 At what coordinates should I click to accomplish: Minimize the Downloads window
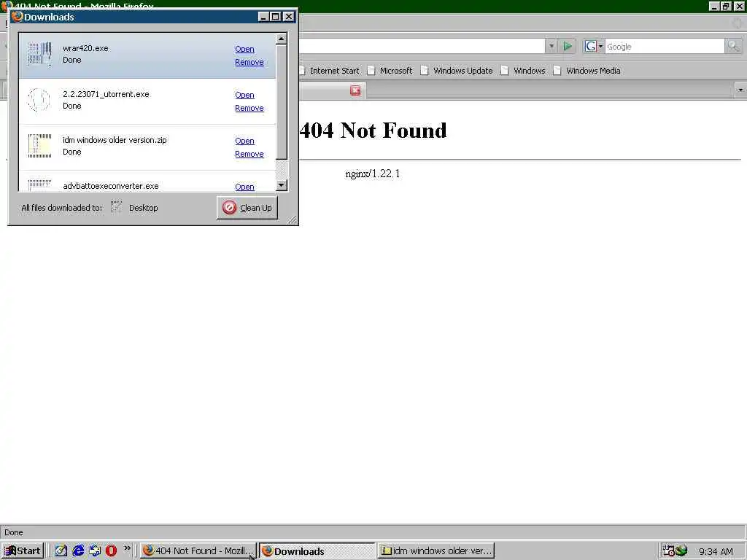pos(263,17)
